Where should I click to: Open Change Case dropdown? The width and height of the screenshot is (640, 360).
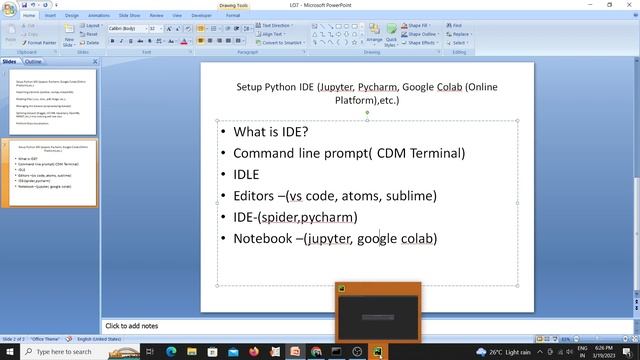pyautogui.click(x=171, y=41)
